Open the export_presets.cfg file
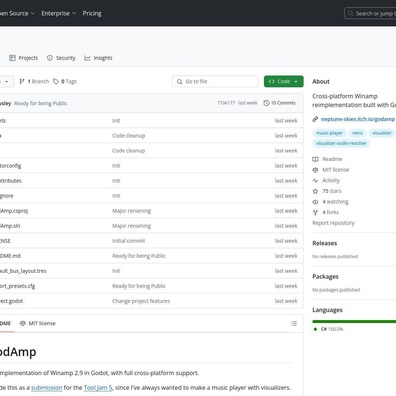The width and height of the screenshot is (396, 396). [17, 286]
